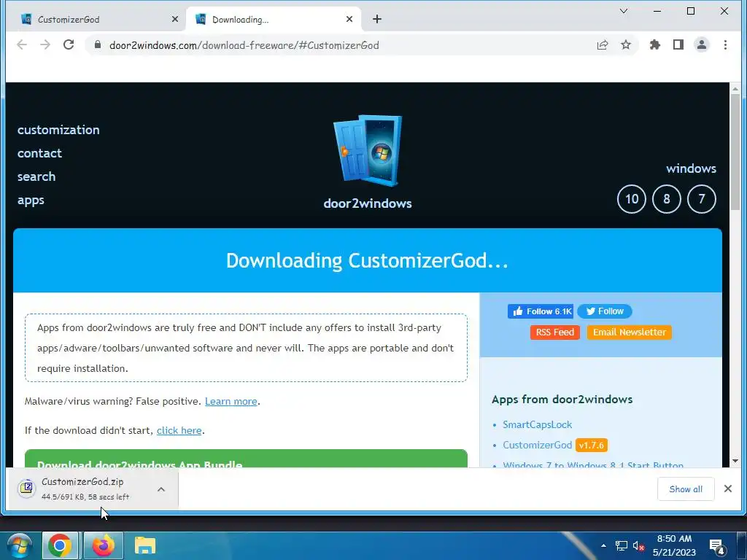Select the Windows 8 circle

(x=667, y=199)
